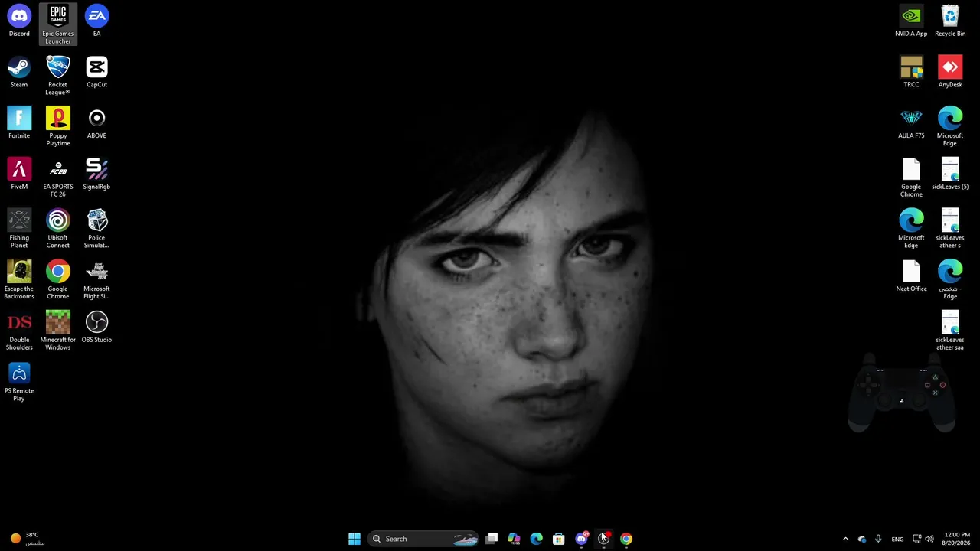
Task: Click the AULA F75 desktop icon
Action: pos(911,123)
